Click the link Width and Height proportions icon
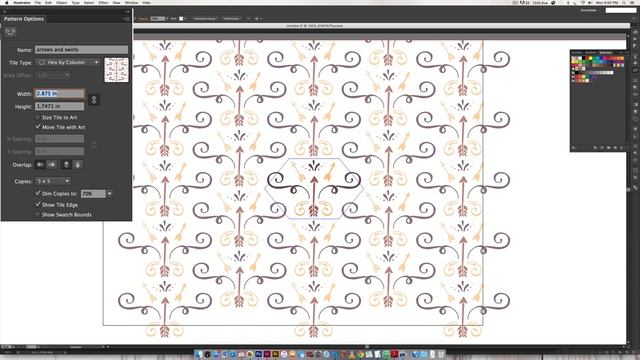The width and height of the screenshot is (640, 360). 93,100
